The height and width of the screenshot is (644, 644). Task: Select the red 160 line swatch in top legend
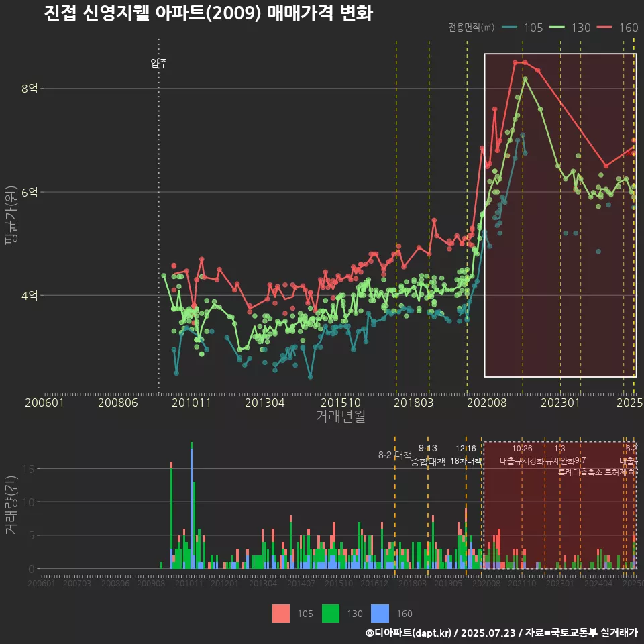604,28
